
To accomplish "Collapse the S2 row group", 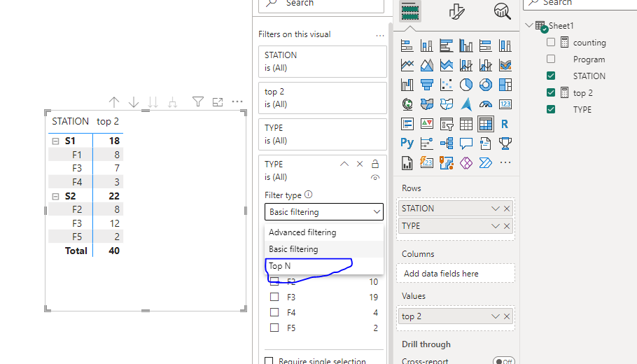I will coord(56,197).
